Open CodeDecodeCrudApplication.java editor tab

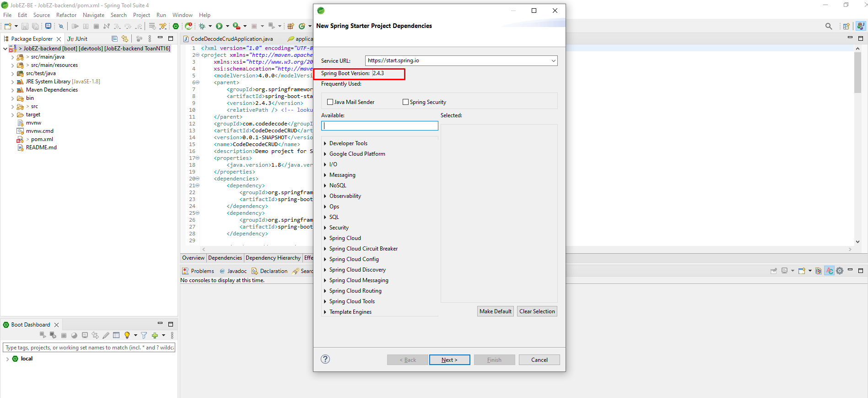(x=228, y=39)
